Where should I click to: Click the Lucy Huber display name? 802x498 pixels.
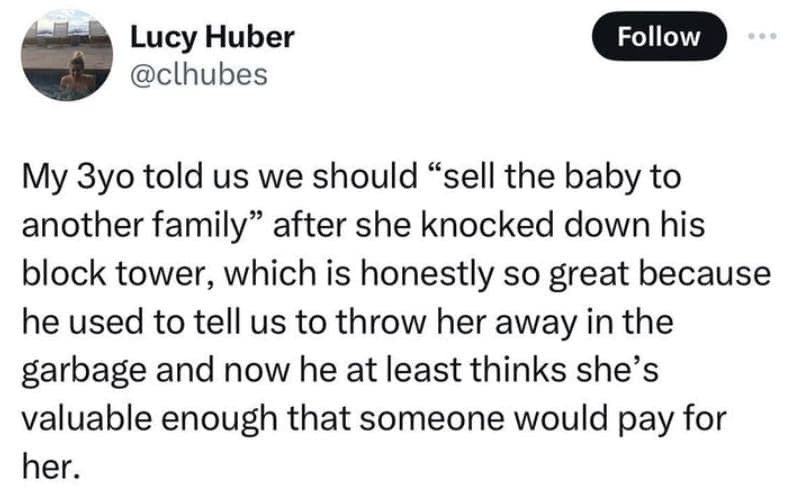212,37
